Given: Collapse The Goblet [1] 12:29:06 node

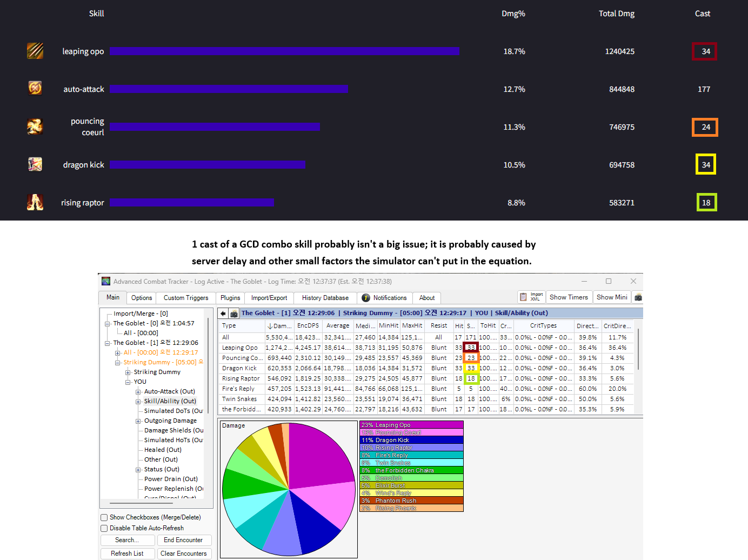Looking at the screenshot, I should pos(107,343).
